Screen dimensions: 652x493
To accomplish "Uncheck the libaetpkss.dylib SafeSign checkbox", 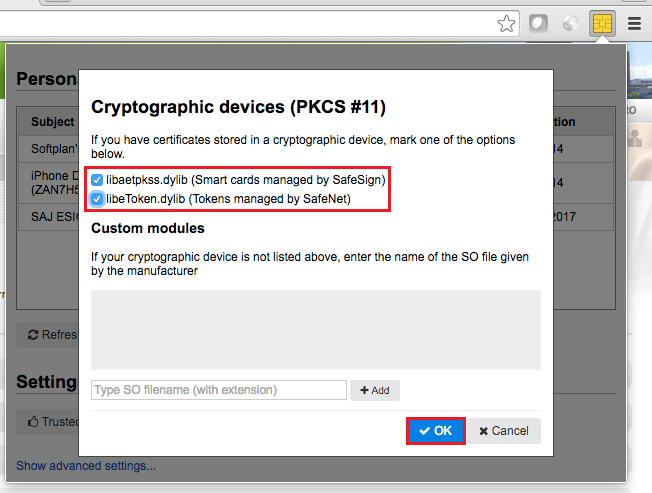I will [x=97, y=180].
